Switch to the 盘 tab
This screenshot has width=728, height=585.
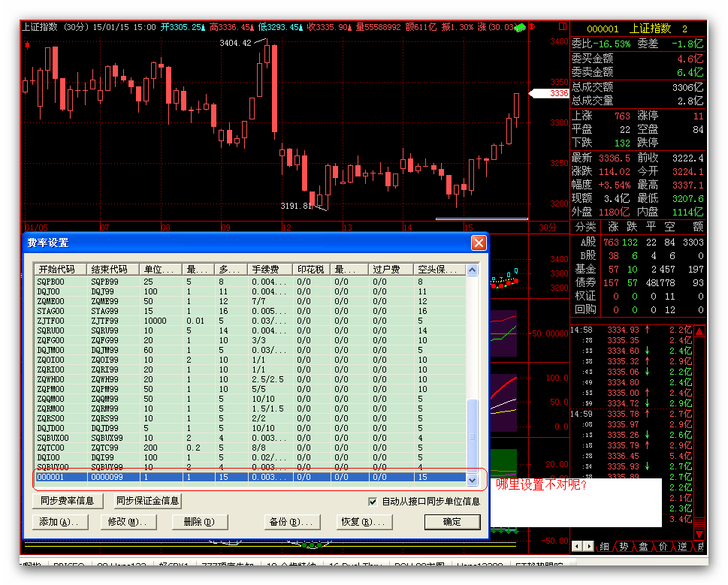point(643,546)
